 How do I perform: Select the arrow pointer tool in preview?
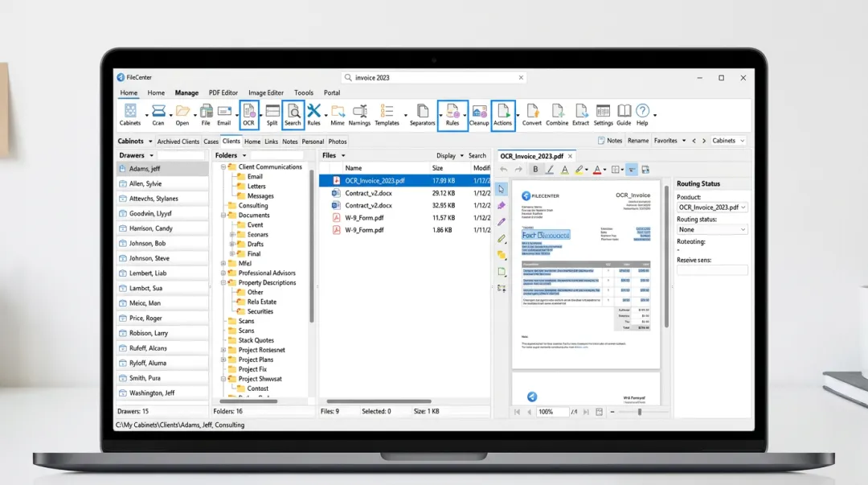pos(502,190)
